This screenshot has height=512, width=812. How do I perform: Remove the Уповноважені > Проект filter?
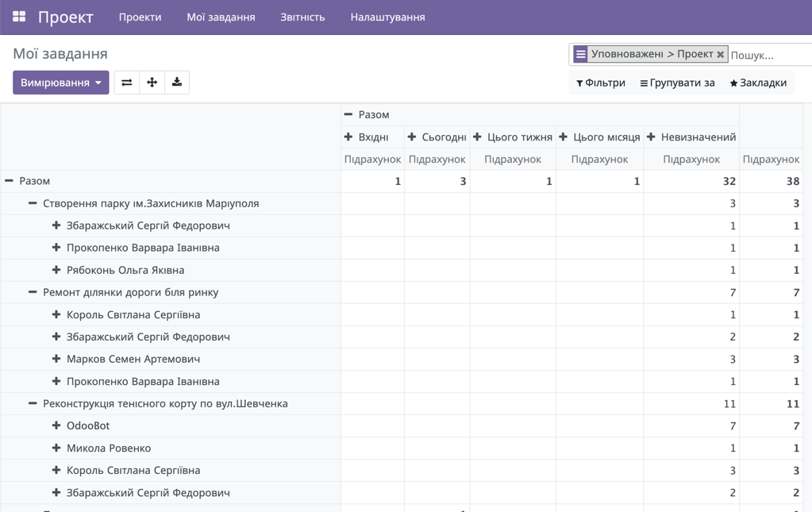(x=721, y=54)
